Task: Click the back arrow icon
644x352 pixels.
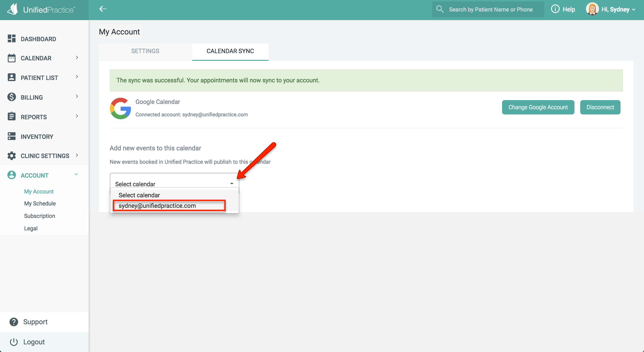Action: pos(103,9)
